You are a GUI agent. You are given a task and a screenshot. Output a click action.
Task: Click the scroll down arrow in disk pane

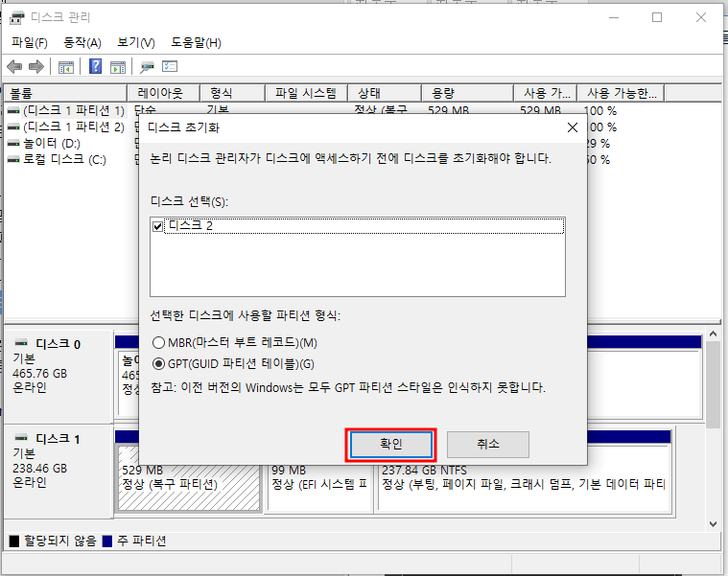pyautogui.click(x=714, y=523)
